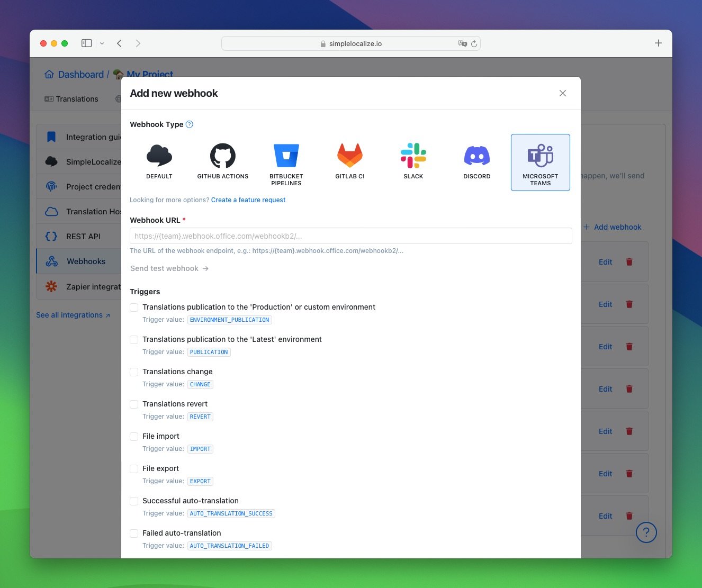The width and height of the screenshot is (702, 588).
Task: Enable the File import trigger
Action: [x=134, y=437]
